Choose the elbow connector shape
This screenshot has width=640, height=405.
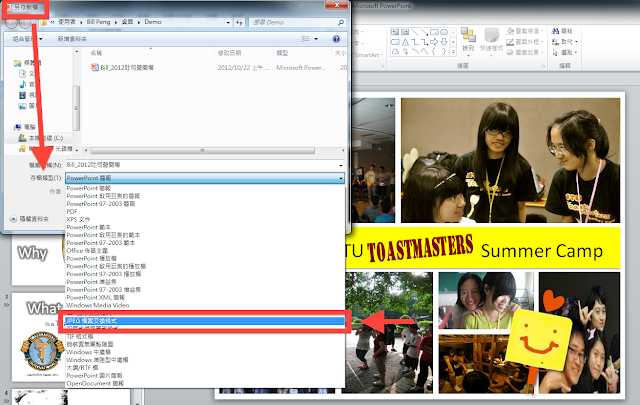415,42
